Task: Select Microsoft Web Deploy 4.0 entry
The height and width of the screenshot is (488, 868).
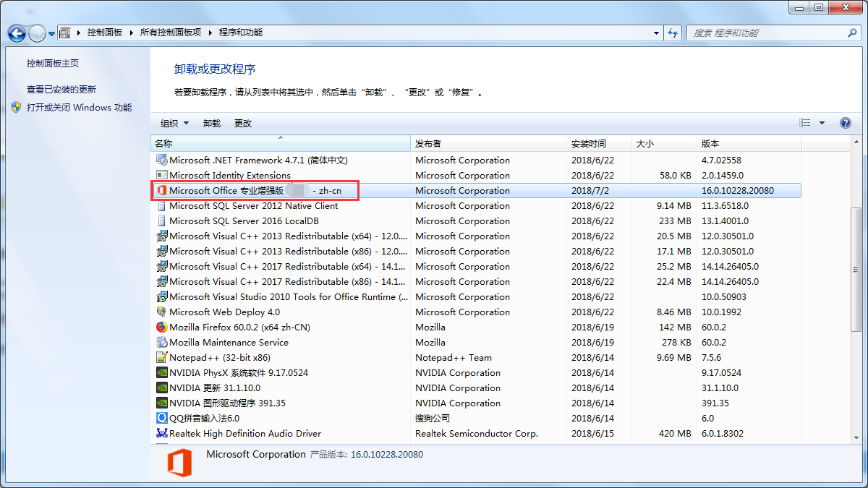Action: point(224,312)
